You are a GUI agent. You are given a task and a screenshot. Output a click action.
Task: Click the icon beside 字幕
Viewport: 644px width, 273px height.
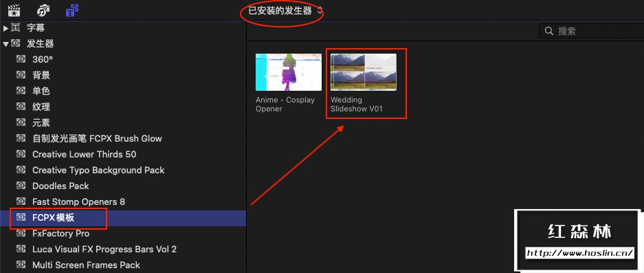16,28
